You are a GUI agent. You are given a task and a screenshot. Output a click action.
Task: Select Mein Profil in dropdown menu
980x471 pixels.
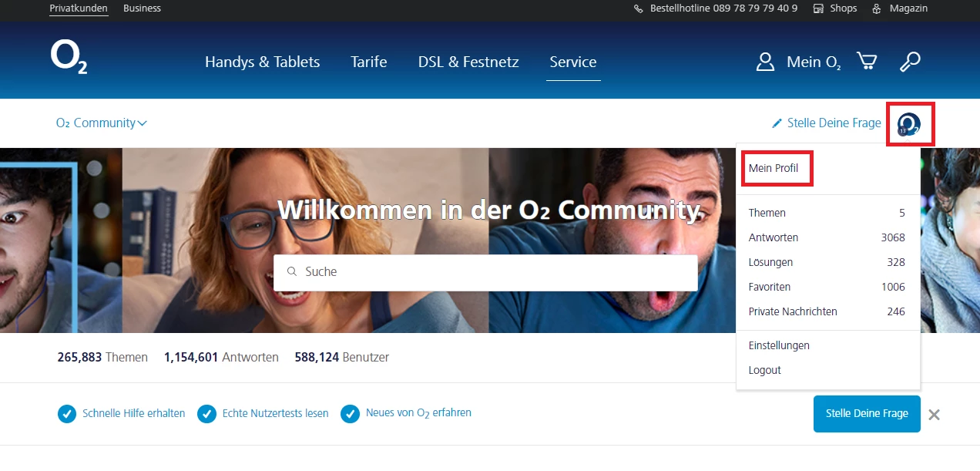click(774, 168)
